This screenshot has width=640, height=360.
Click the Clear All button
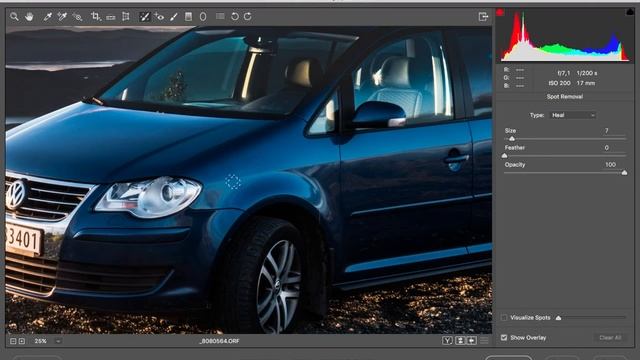click(610, 338)
